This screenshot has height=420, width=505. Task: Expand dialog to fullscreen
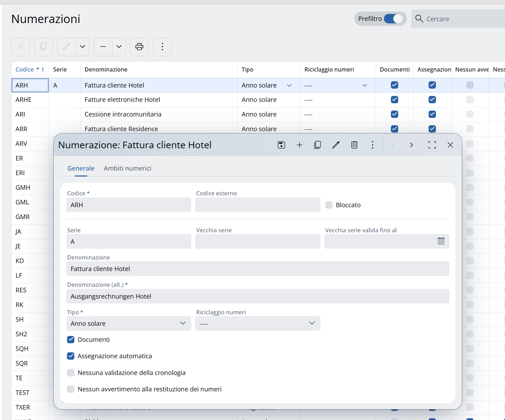tap(432, 145)
